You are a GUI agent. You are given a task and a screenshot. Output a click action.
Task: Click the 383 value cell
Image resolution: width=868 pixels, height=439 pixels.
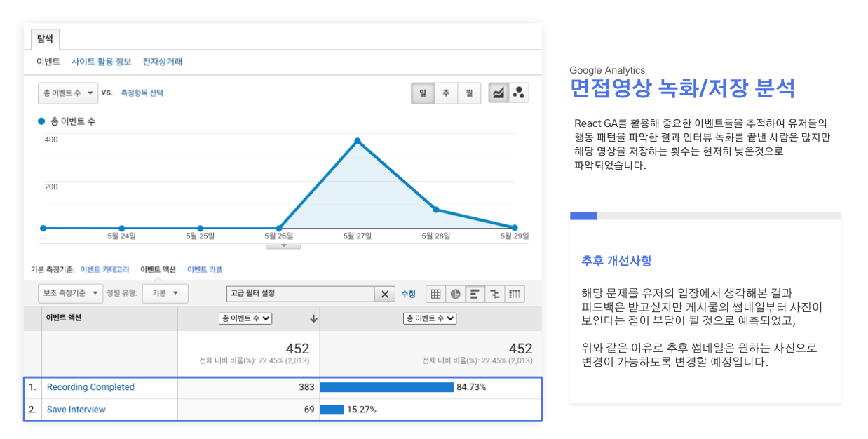click(248, 387)
